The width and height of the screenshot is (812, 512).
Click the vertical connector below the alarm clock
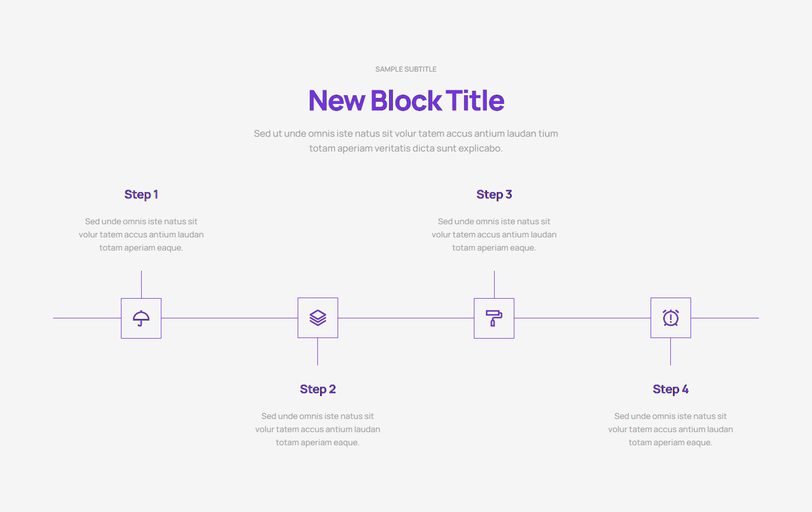(671, 352)
